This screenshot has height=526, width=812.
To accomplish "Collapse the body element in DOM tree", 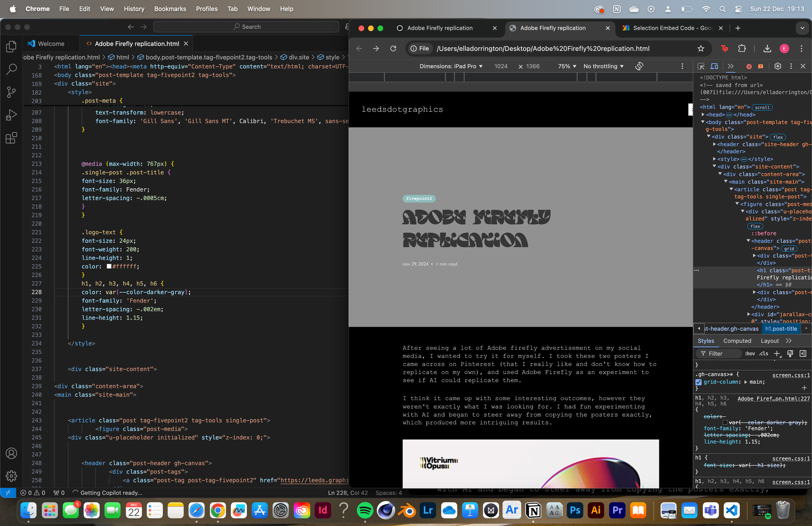I will [x=703, y=122].
